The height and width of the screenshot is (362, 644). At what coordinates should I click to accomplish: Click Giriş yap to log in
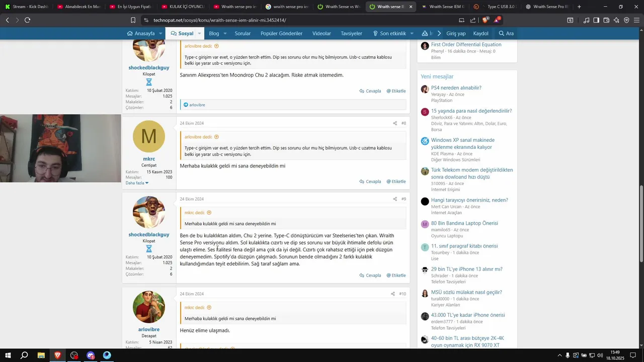click(x=456, y=33)
